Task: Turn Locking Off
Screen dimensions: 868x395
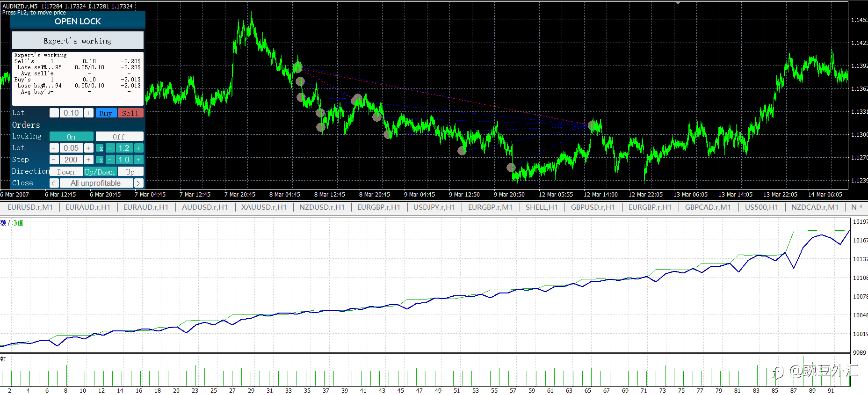Action: click(119, 136)
